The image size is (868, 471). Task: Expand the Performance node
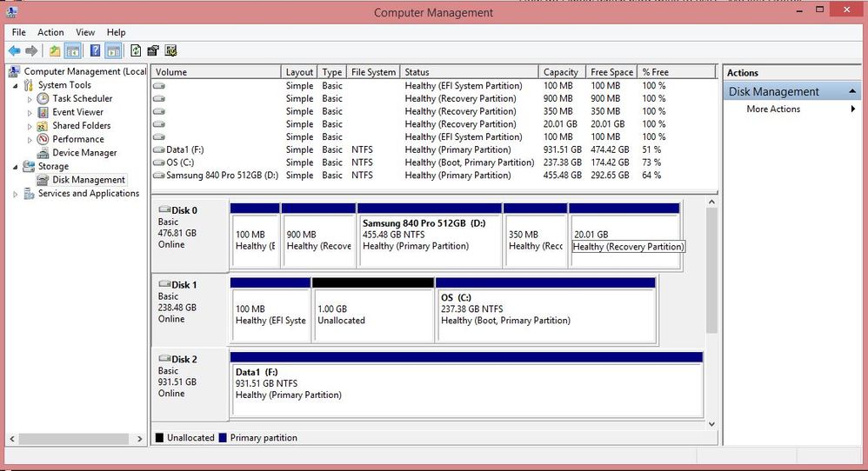[30, 140]
